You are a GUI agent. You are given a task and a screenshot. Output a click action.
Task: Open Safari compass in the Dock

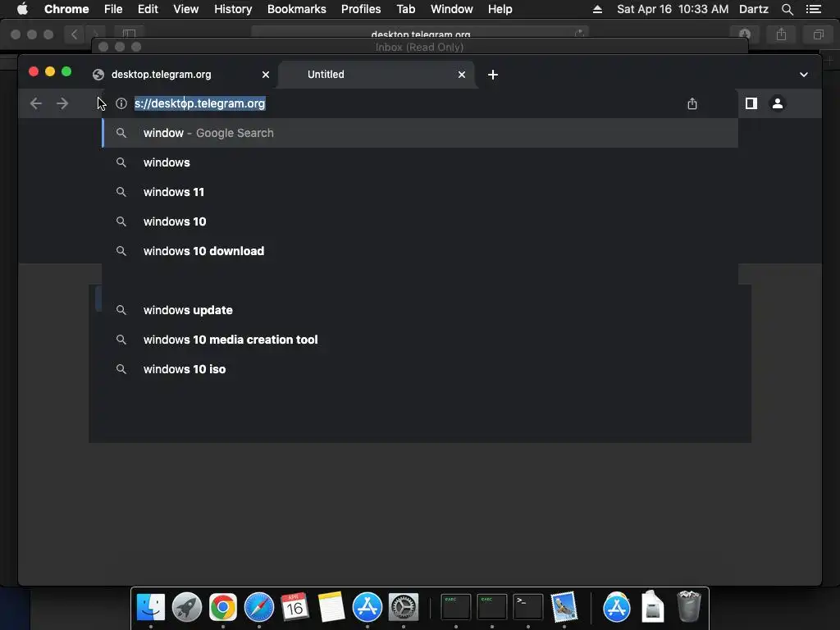tap(259, 607)
